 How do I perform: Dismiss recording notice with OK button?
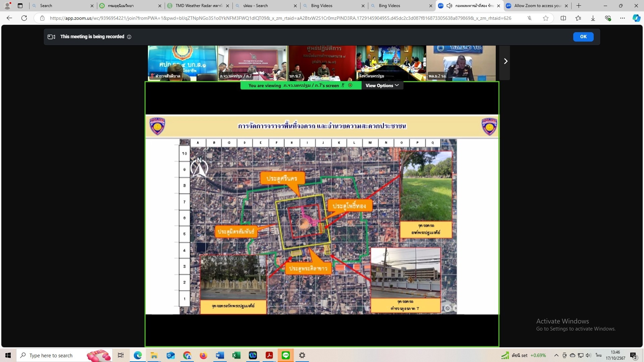[583, 37]
